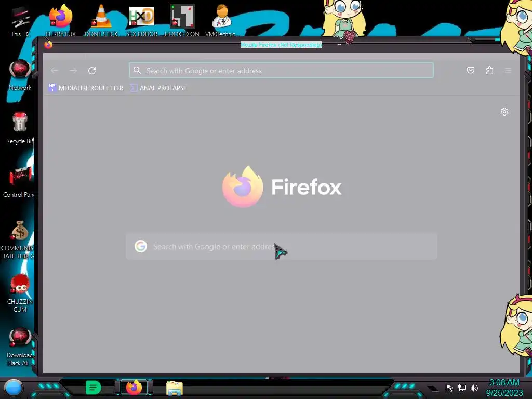Click the Firefox back arrow button
The image size is (532, 399).
55,71
